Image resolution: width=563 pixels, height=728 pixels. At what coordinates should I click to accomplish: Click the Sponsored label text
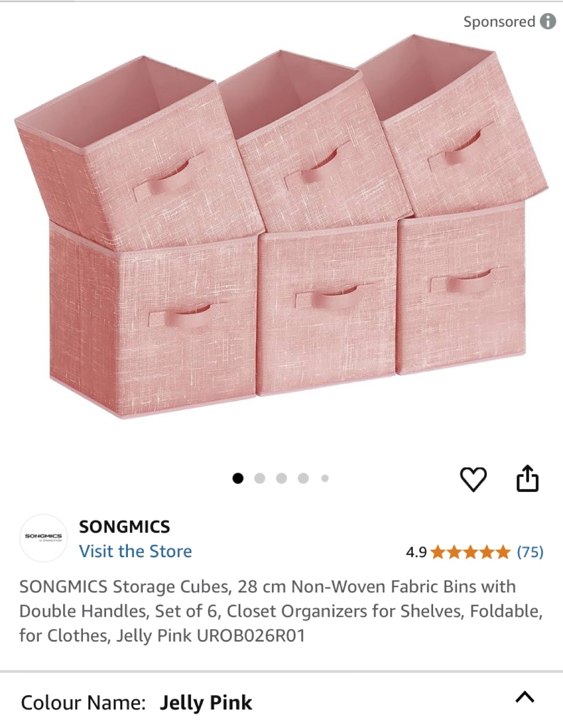click(499, 22)
